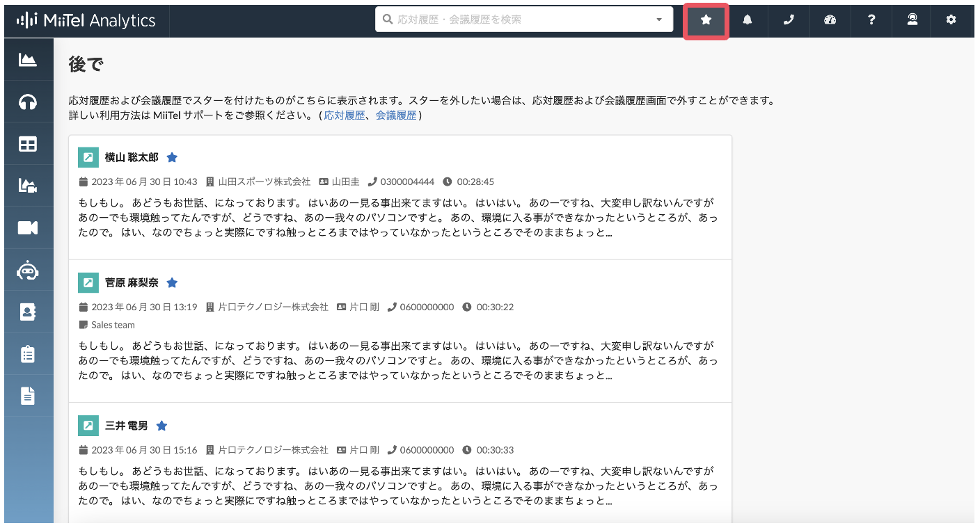Open the dashboard gauge icon
The width and height of the screenshot is (980, 530).
tap(830, 20)
